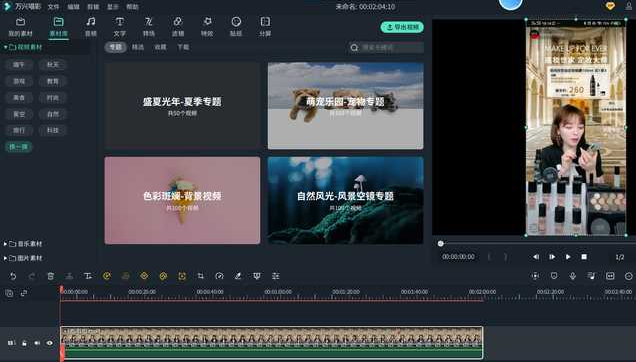Open the 显示 menu
636x362 pixels.
tap(113, 7)
